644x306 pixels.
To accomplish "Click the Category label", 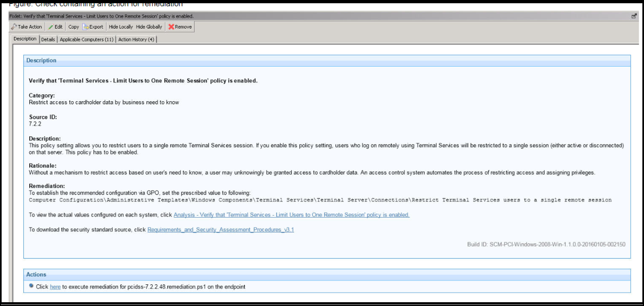I will coord(42,95).
